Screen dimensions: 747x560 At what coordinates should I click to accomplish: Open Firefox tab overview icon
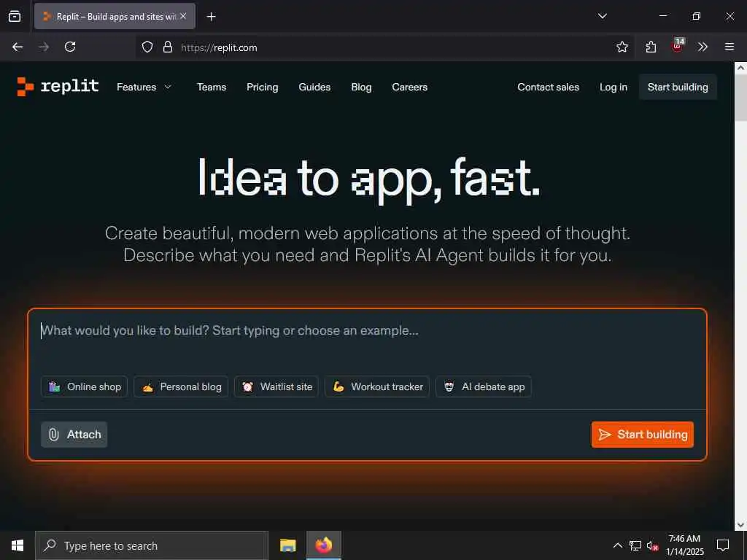15,16
